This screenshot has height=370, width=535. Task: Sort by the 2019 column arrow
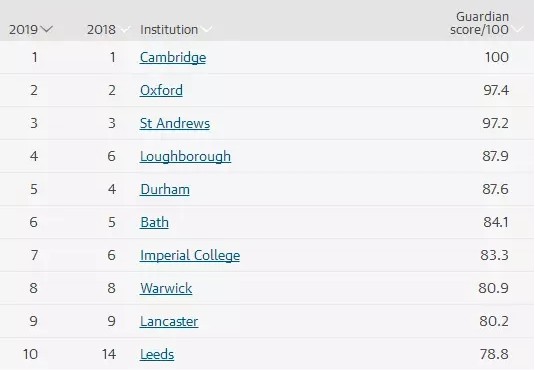46,29
